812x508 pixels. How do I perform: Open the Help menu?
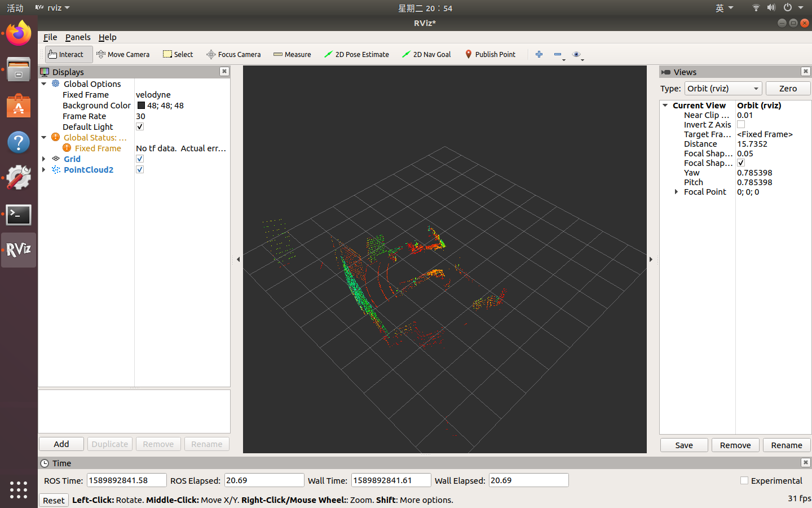pos(107,37)
